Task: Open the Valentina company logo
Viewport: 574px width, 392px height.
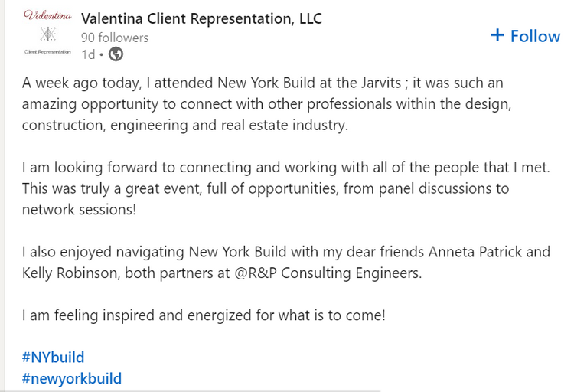Action: click(47, 34)
